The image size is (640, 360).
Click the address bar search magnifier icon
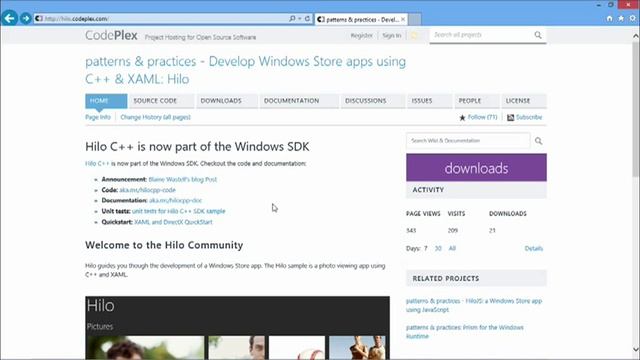[292, 19]
